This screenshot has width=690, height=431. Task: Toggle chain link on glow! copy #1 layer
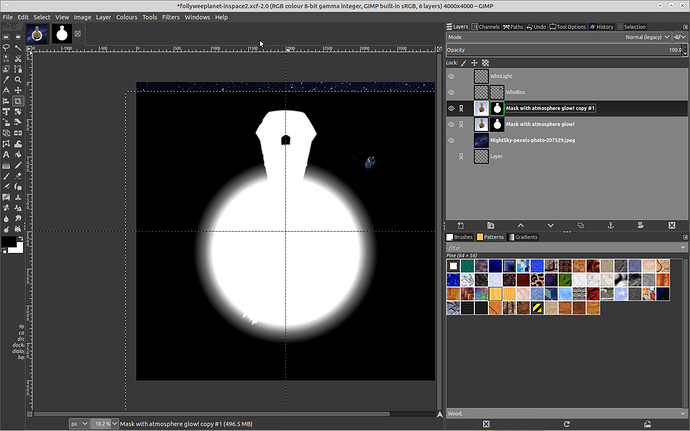(x=462, y=108)
